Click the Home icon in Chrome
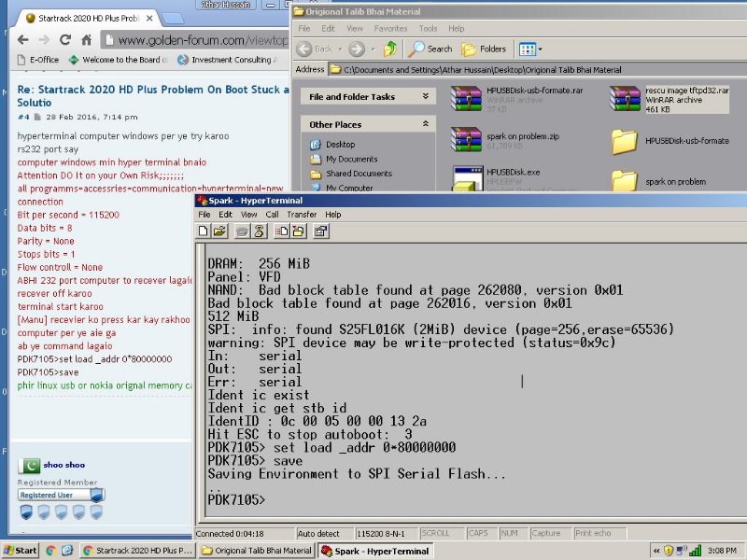This screenshot has height=560, width=747. click(86, 40)
